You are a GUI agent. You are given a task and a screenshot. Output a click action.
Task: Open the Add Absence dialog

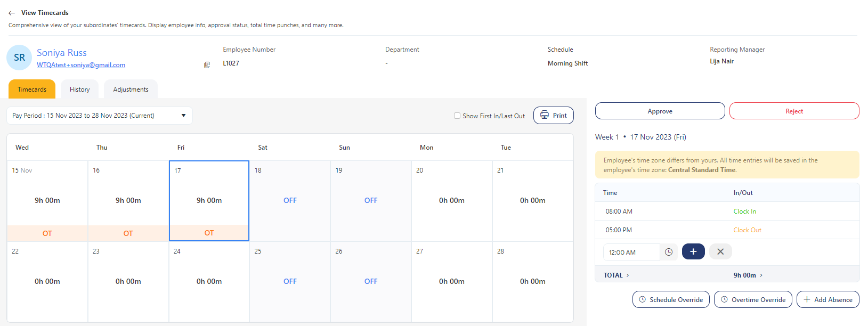tap(828, 299)
